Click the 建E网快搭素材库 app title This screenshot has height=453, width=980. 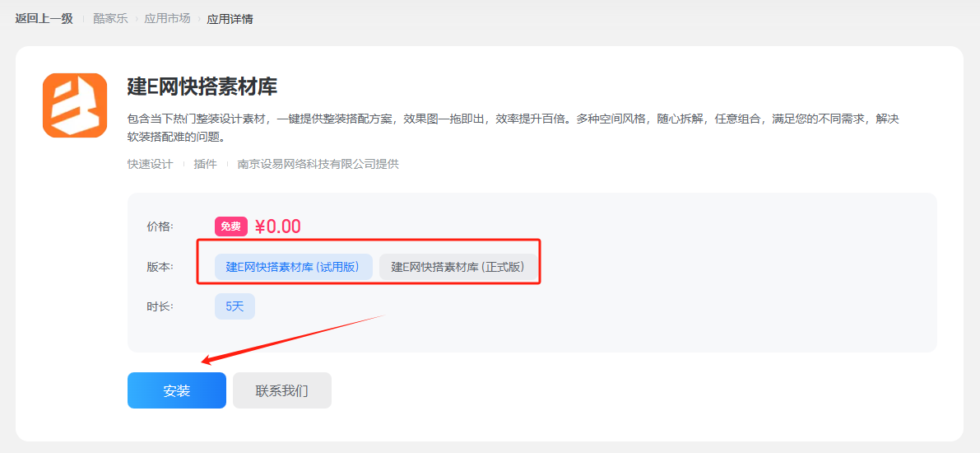point(202,86)
